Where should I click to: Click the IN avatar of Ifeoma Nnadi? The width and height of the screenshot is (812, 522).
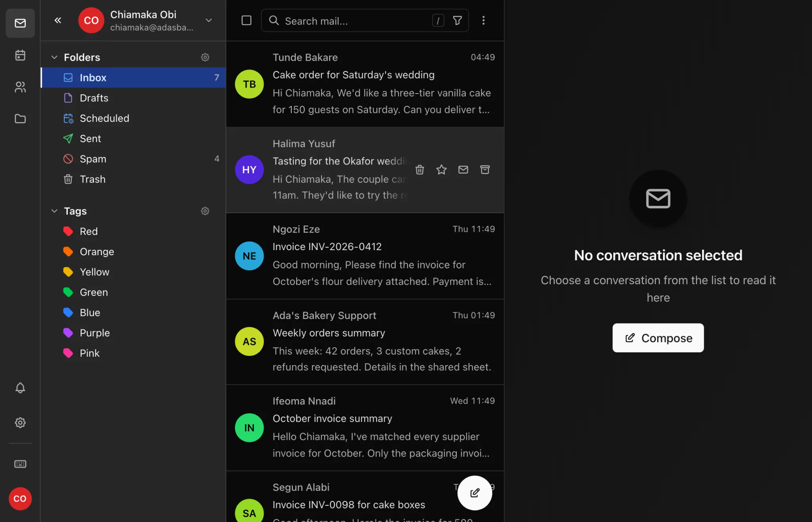[x=249, y=428]
